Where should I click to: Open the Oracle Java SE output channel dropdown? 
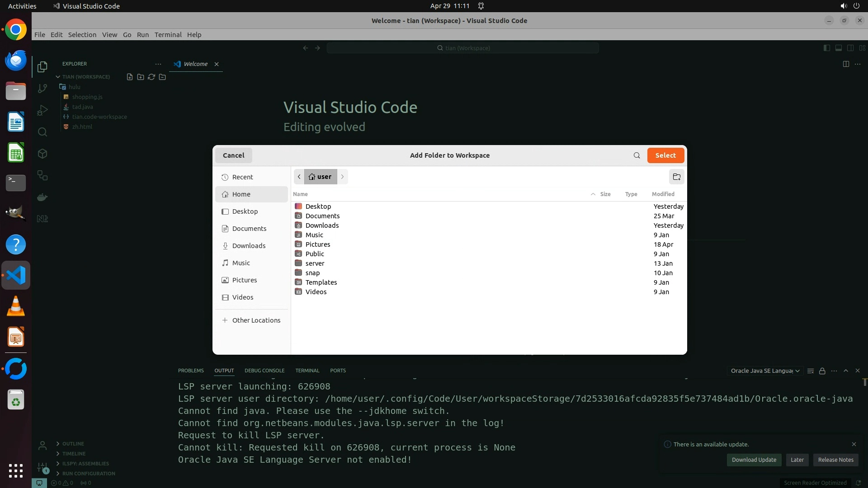(764, 371)
